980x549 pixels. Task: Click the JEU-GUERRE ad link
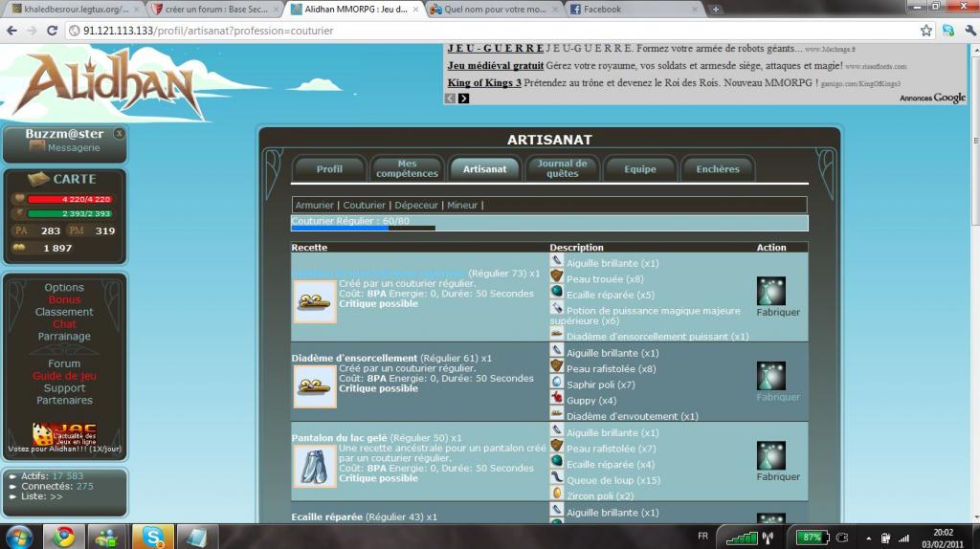pos(496,48)
